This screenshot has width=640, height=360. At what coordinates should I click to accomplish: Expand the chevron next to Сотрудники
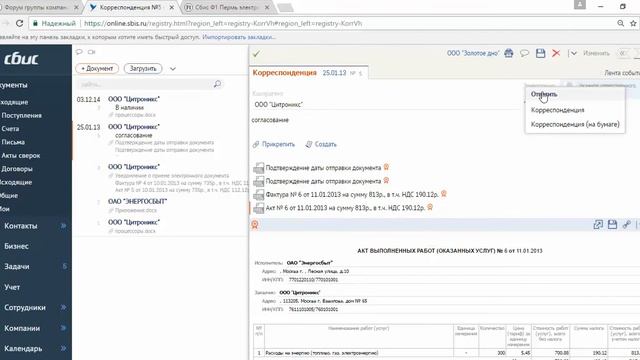64,307
